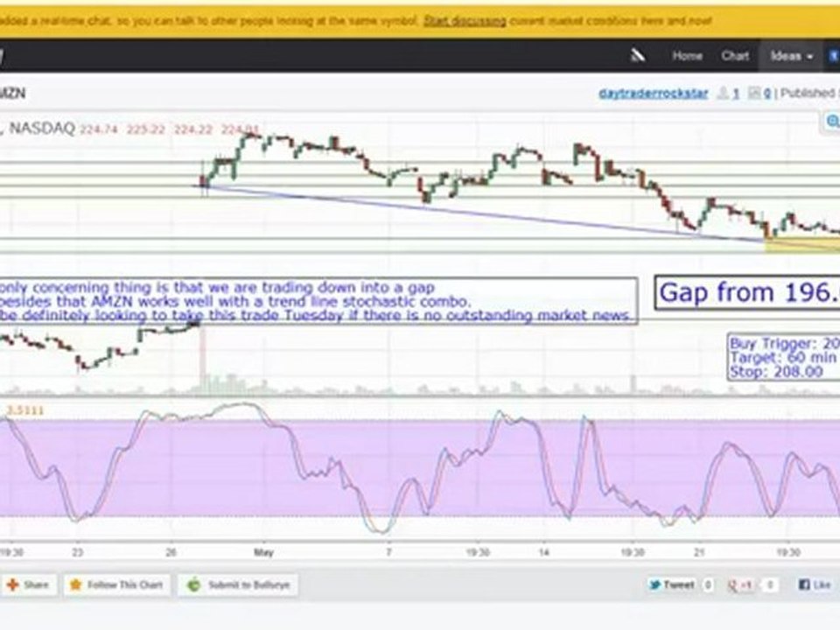Screen dimensions: 840x630
Task: Click the '14' date label on the time axis
Action: pyautogui.click(x=543, y=552)
